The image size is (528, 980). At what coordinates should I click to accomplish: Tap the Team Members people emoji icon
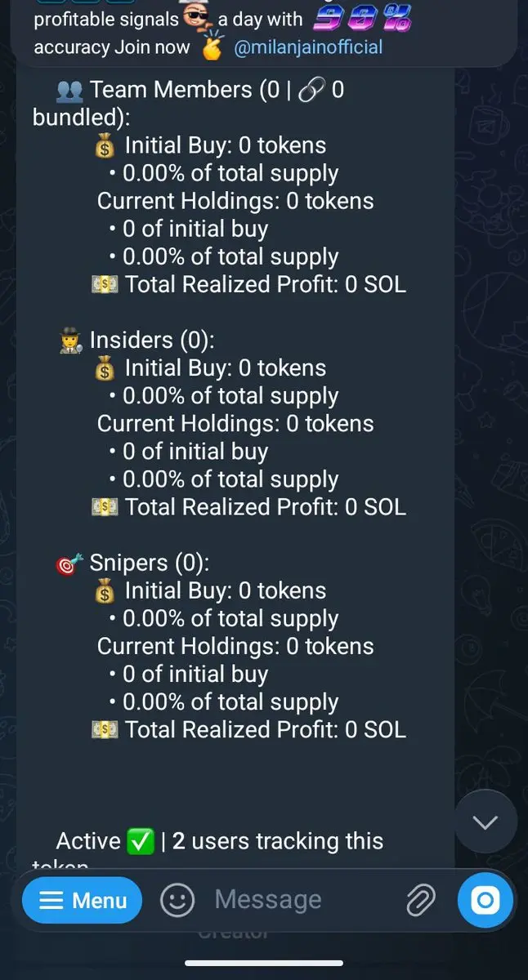click(x=69, y=90)
